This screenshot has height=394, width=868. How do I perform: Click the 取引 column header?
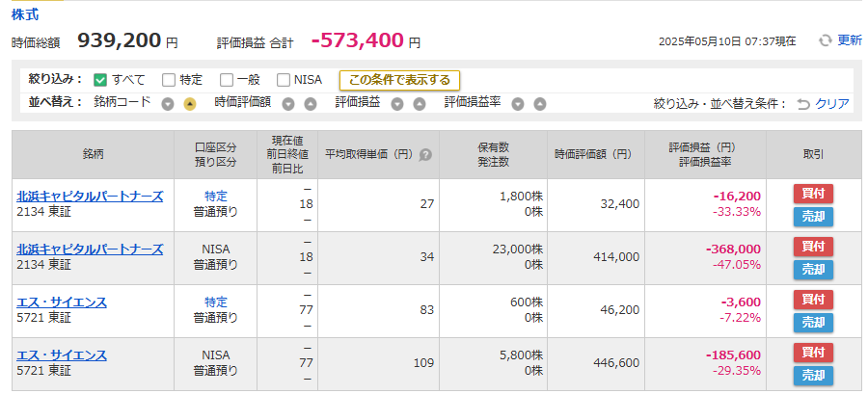click(x=813, y=155)
